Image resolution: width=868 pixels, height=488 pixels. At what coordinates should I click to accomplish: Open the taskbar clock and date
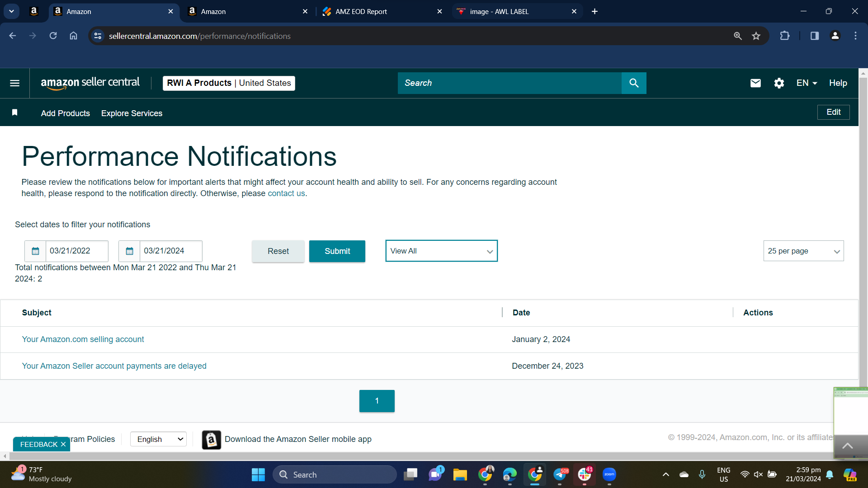pyautogui.click(x=803, y=474)
